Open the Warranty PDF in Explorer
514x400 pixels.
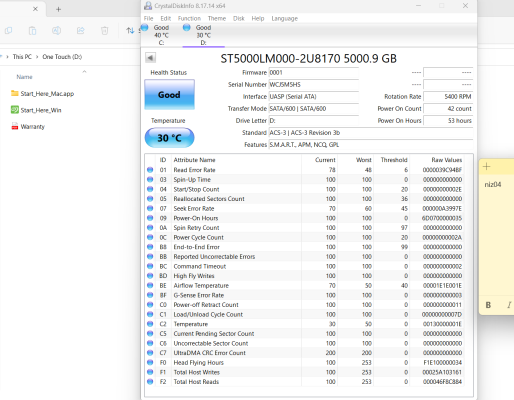(x=28, y=127)
